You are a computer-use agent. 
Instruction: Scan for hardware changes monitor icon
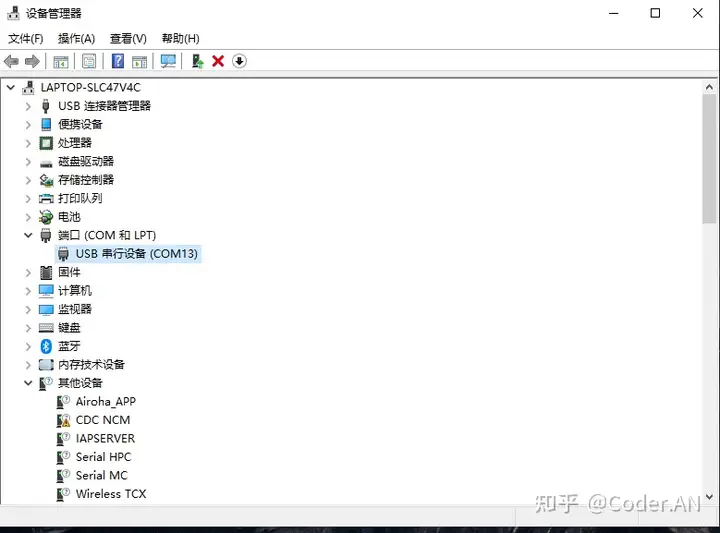point(168,61)
